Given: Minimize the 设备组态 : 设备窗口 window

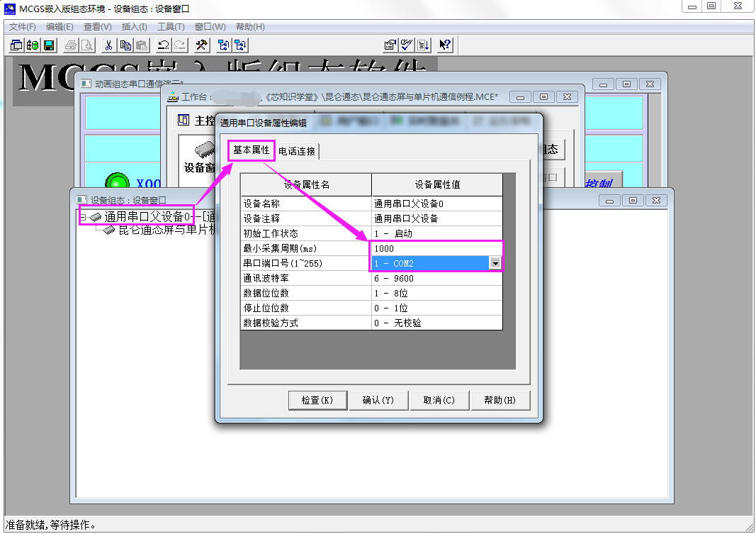Looking at the screenshot, I should click(609, 200).
